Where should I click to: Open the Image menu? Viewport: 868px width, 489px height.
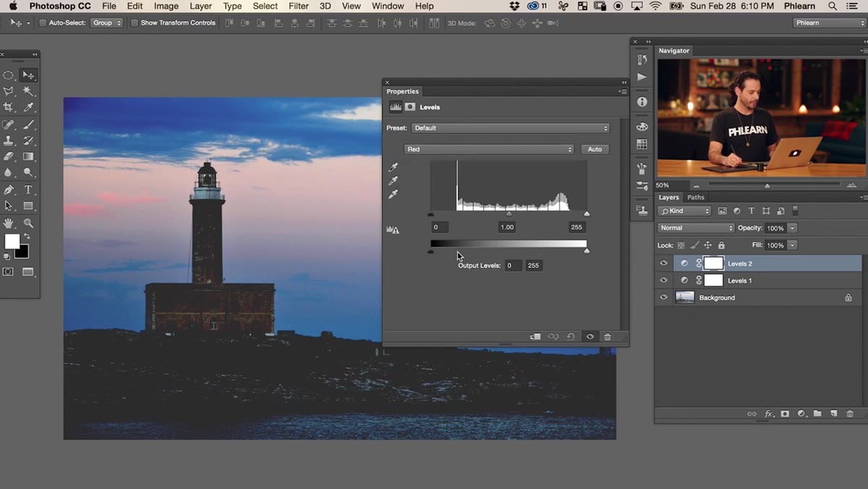pyautogui.click(x=166, y=6)
